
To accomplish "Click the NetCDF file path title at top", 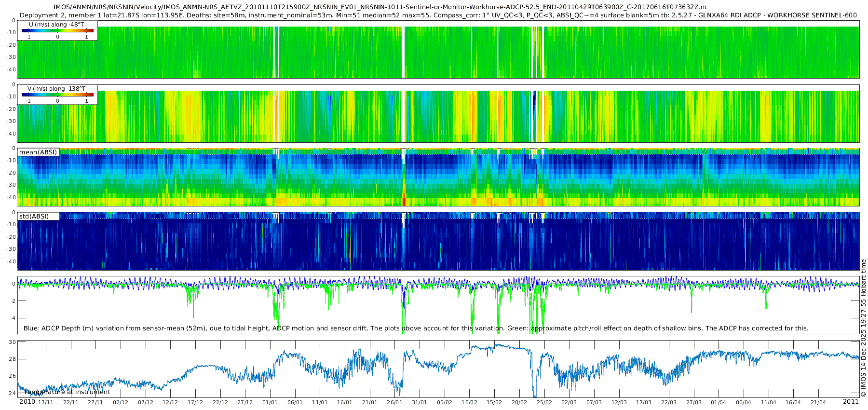I will pos(380,7).
